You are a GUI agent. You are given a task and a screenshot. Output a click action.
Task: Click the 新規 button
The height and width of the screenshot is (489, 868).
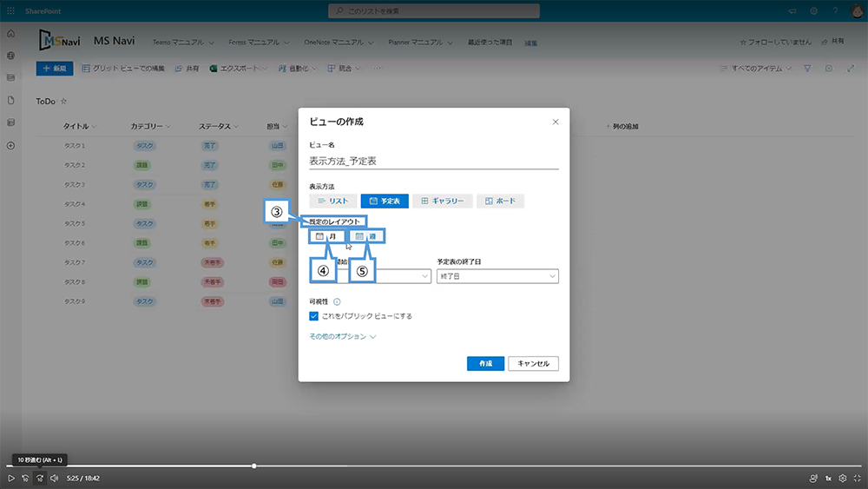pyautogui.click(x=55, y=69)
